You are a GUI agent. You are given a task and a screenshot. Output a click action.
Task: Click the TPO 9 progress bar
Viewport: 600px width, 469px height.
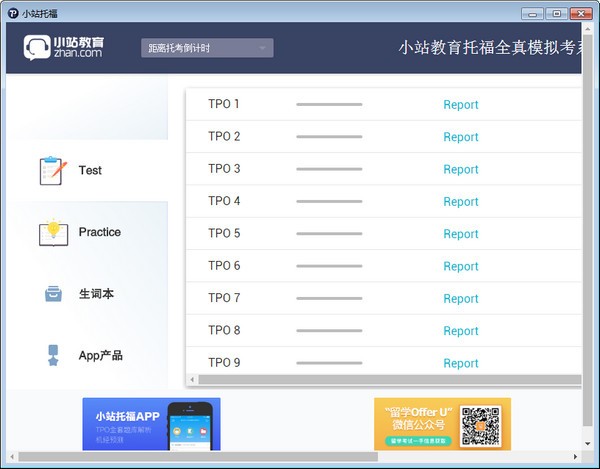[x=329, y=363]
